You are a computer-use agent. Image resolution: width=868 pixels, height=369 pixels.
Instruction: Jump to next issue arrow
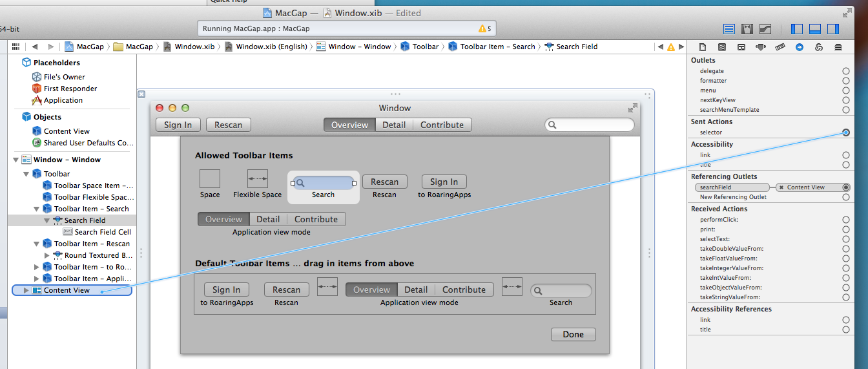pyautogui.click(x=681, y=47)
